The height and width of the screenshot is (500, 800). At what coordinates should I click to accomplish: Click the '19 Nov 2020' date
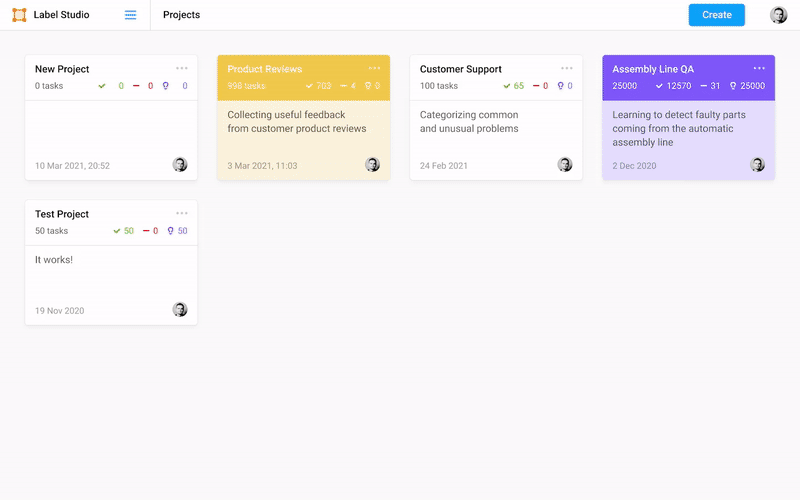pyautogui.click(x=60, y=311)
